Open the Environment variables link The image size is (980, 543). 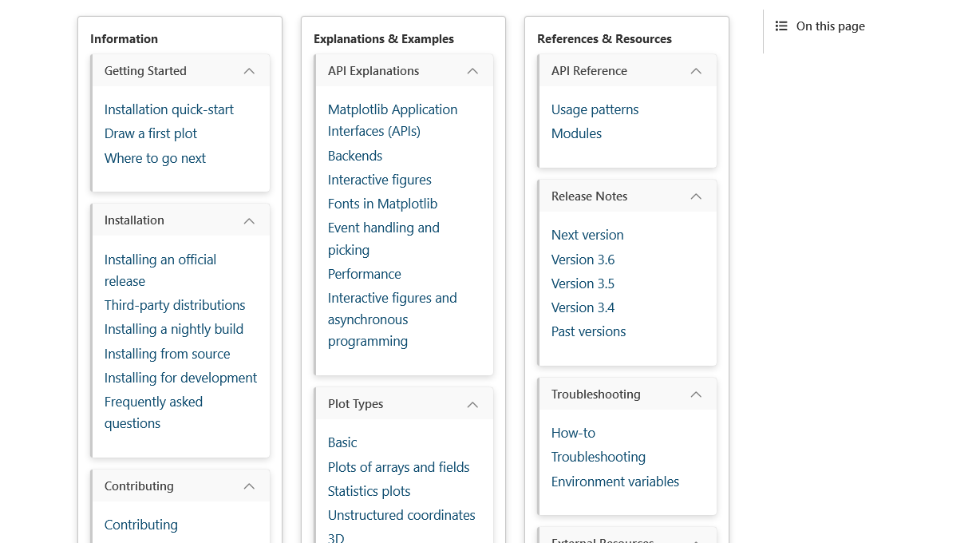(x=615, y=482)
